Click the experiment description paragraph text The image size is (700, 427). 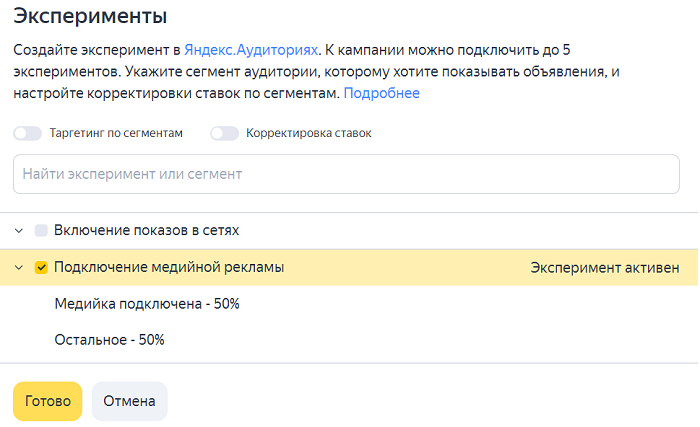pyautogui.click(x=317, y=71)
